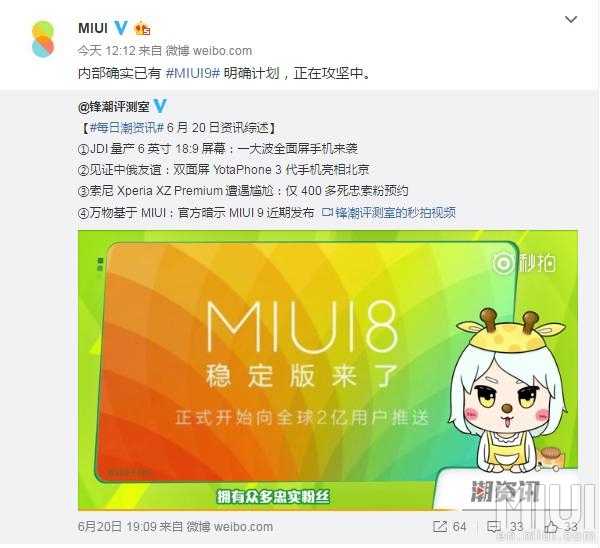Screen dimensions: 600x548
Task: Open 锋潮评测室的秒拍视频 video link
Action: coord(389,212)
